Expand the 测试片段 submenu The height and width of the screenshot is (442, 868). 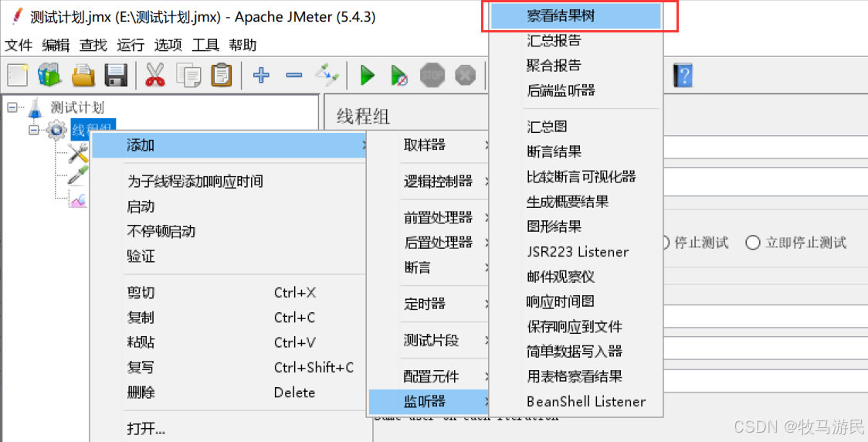pyautogui.click(x=429, y=340)
